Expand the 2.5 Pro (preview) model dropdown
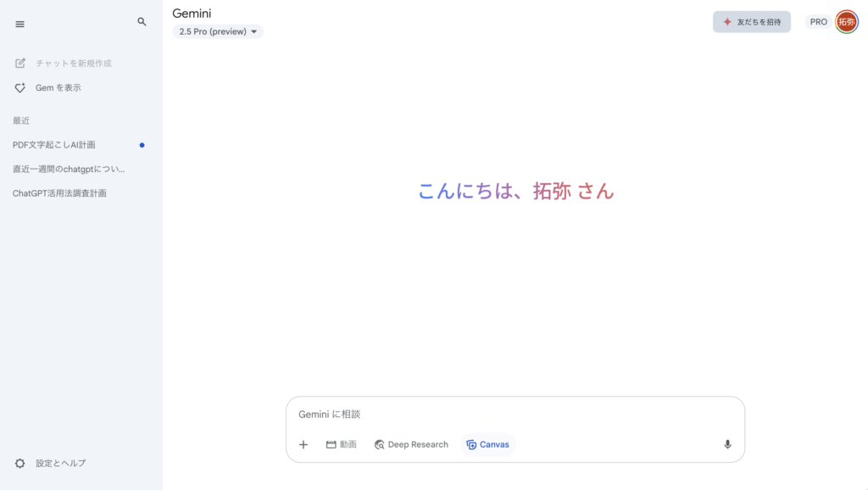This screenshot has height=490, width=868. click(x=218, y=31)
